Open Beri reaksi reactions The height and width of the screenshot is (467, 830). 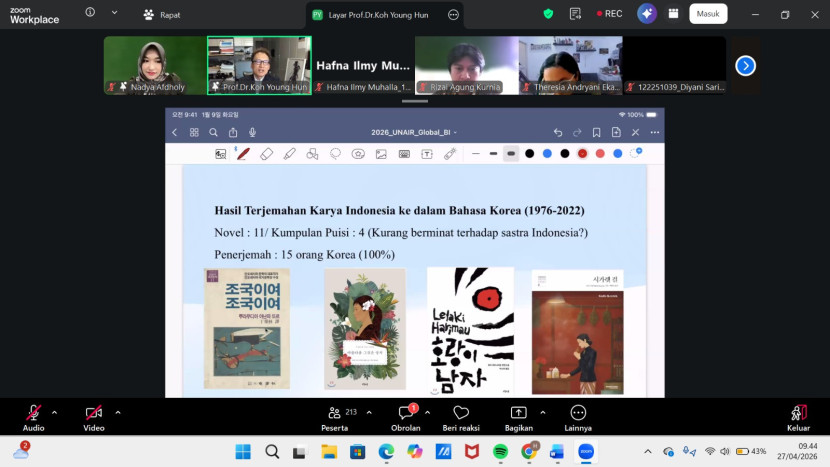[x=461, y=417]
